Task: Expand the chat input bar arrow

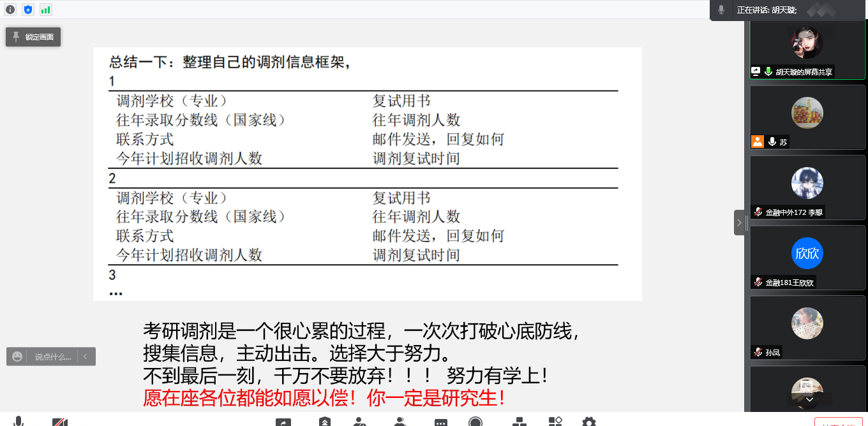Action: (x=86, y=356)
